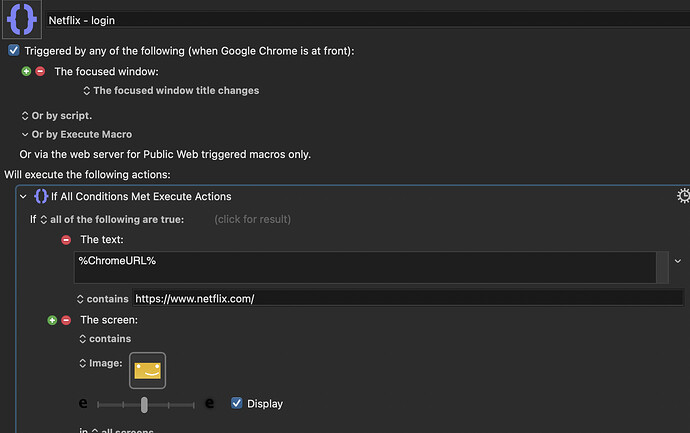Toggle the Triggered by any of the following checkbox

tap(14, 51)
